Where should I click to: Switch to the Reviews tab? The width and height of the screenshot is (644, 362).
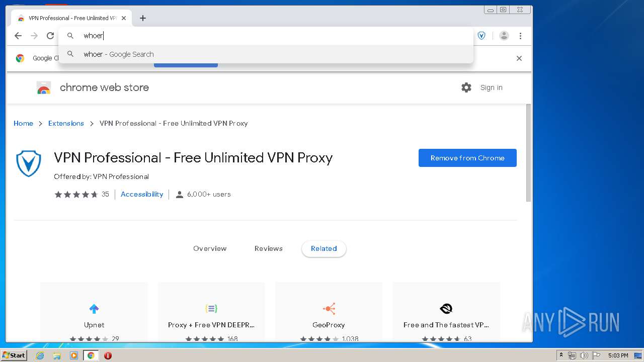click(268, 248)
